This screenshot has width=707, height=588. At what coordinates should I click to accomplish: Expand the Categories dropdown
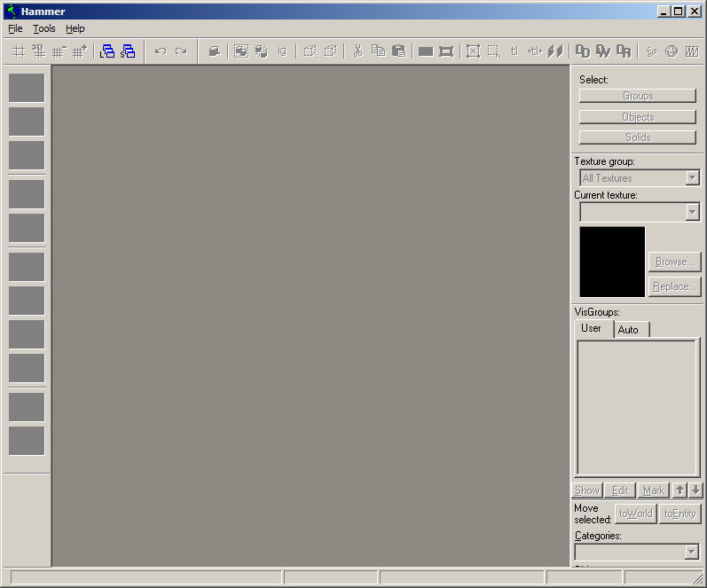[x=692, y=552]
